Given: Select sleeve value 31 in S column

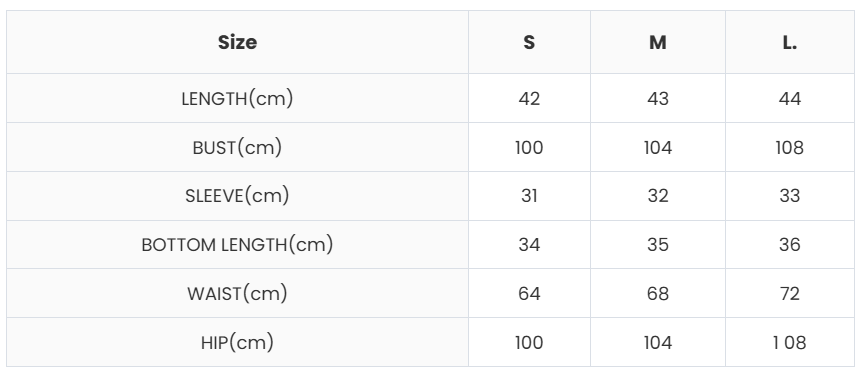Looking at the screenshot, I should 529,196.
